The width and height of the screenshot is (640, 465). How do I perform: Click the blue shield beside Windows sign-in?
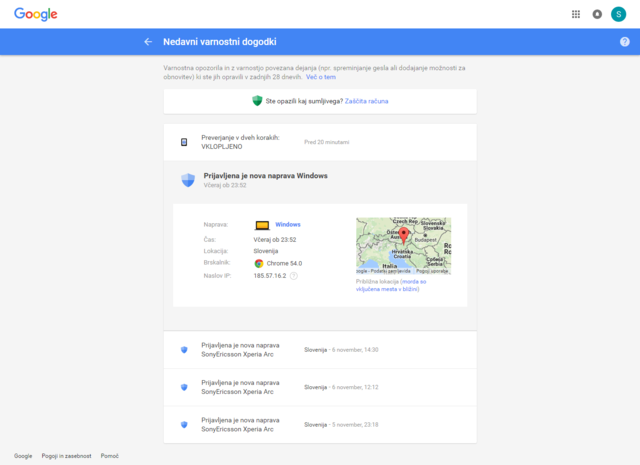pos(188,180)
